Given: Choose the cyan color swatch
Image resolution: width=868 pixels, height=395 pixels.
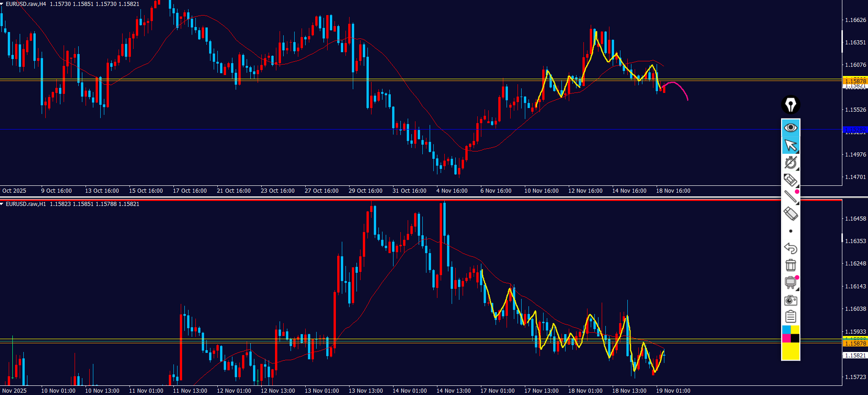Looking at the screenshot, I should [x=786, y=330].
